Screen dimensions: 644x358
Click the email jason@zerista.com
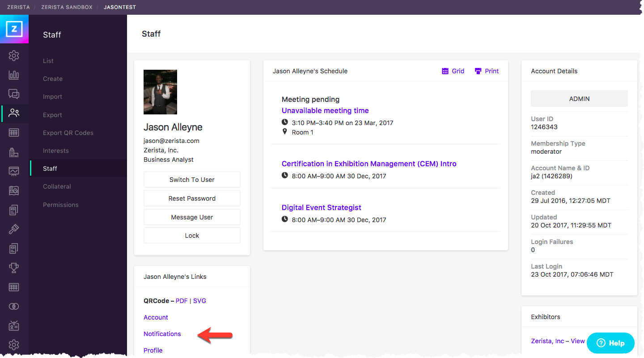[171, 141]
